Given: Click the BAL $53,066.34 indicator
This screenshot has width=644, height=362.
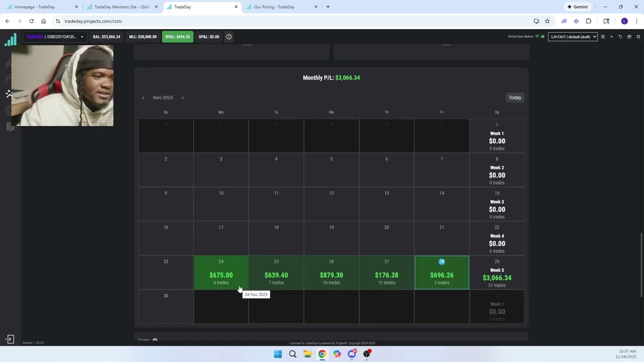Looking at the screenshot, I should (107, 37).
